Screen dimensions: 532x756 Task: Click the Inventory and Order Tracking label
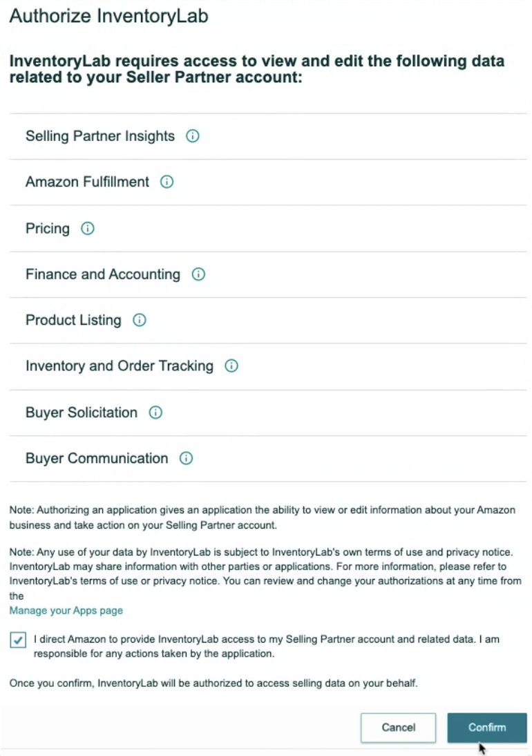(120, 366)
